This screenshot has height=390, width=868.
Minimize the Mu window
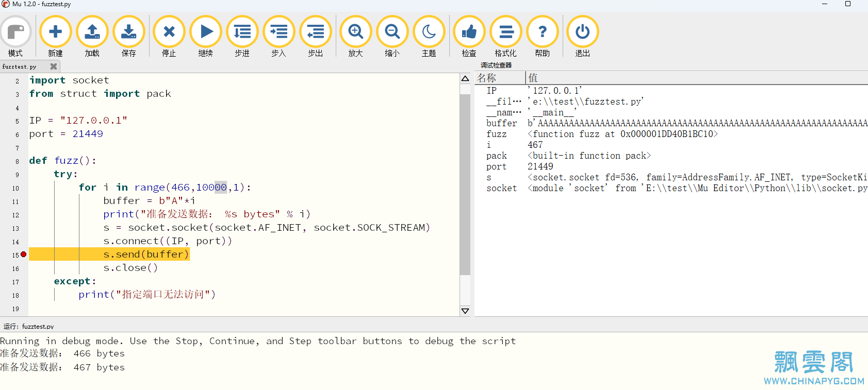825,4
